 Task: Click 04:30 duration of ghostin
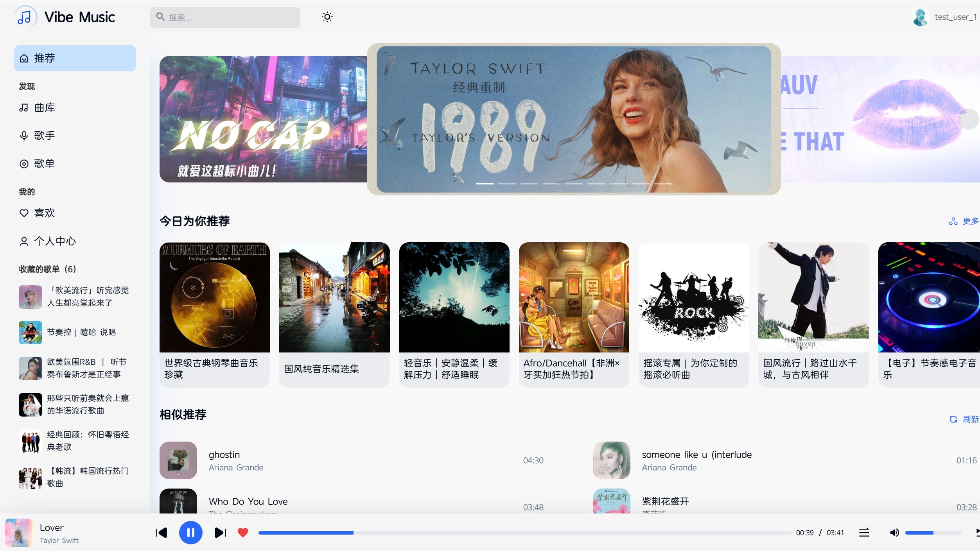click(x=533, y=460)
